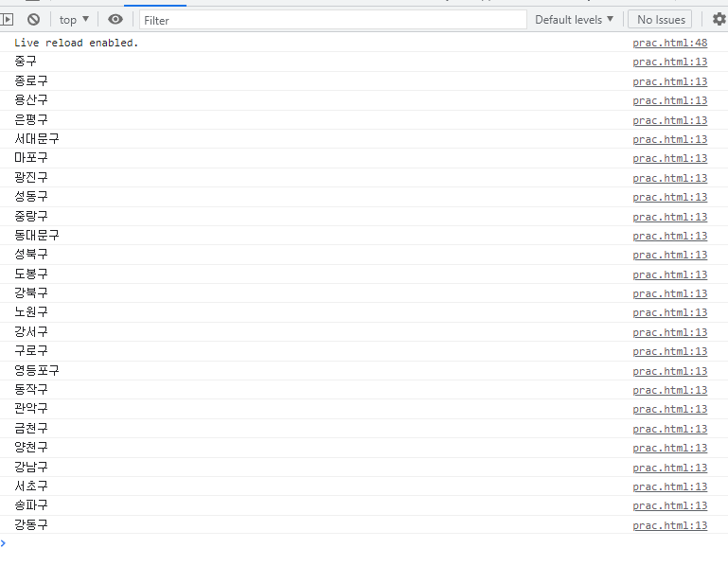Open the Default levels dropdown
Image resolution: width=728 pixels, height=566 pixels.
tap(575, 20)
